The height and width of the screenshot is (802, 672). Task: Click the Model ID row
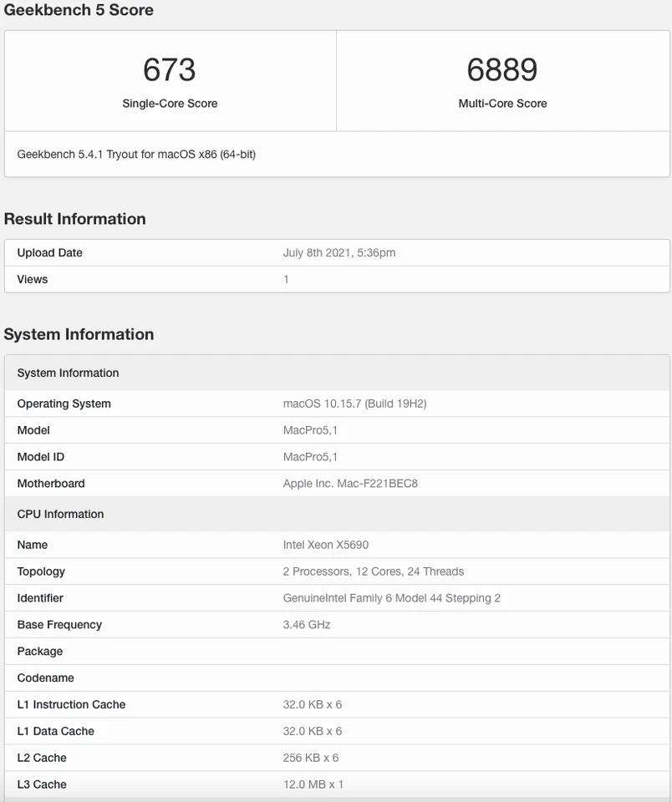click(x=41, y=457)
